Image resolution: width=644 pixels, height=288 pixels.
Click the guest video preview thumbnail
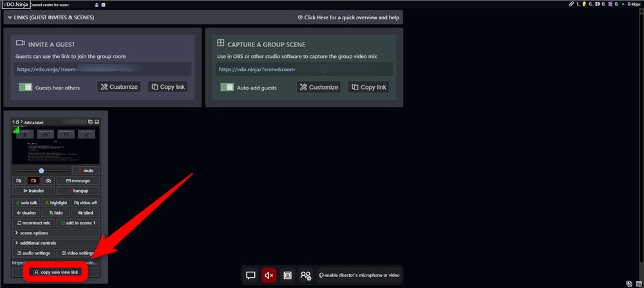[56, 145]
